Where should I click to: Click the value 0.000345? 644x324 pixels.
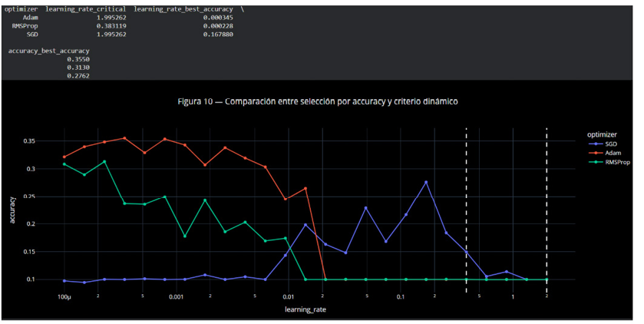[218, 18]
